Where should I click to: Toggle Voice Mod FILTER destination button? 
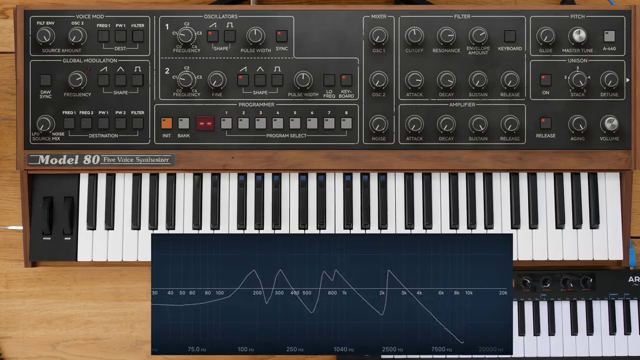[x=138, y=36]
